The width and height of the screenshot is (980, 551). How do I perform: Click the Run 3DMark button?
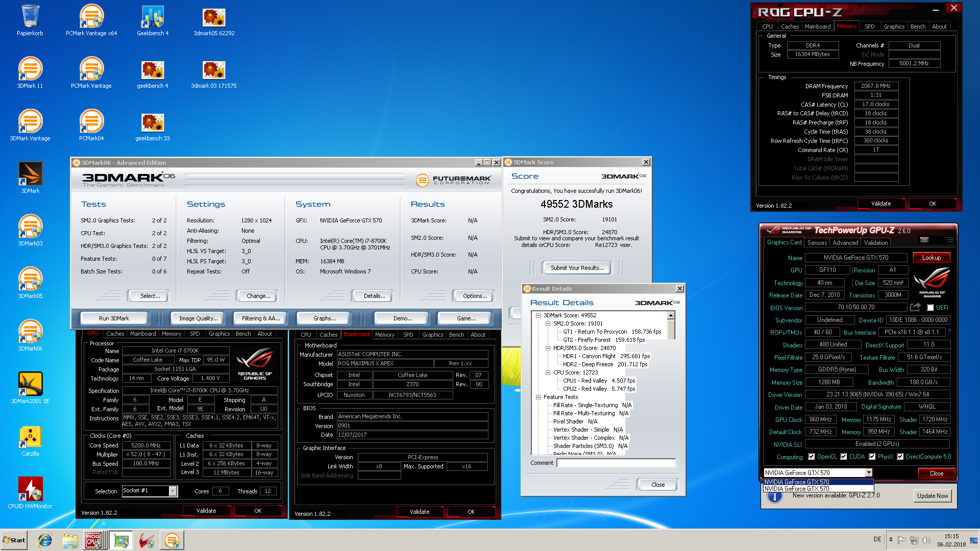(x=114, y=318)
